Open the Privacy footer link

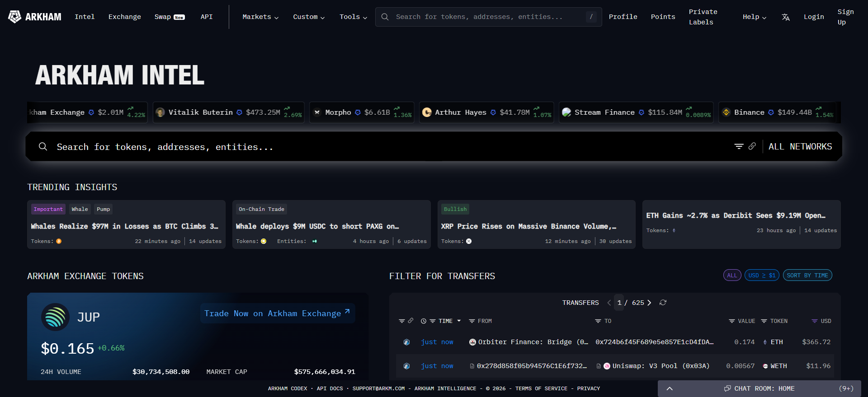tap(589, 388)
